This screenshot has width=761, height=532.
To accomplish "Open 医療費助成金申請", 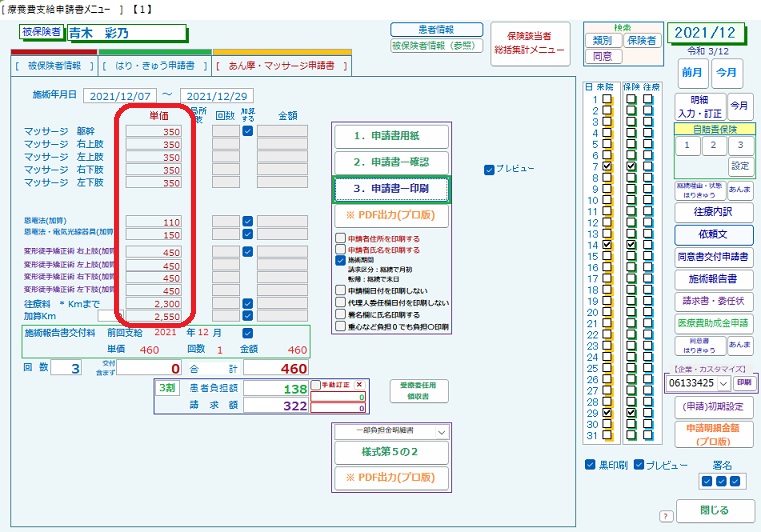I will [713, 323].
